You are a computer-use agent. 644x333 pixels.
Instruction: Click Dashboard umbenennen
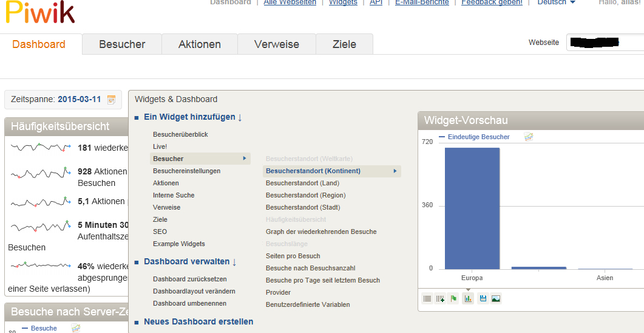(x=189, y=303)
